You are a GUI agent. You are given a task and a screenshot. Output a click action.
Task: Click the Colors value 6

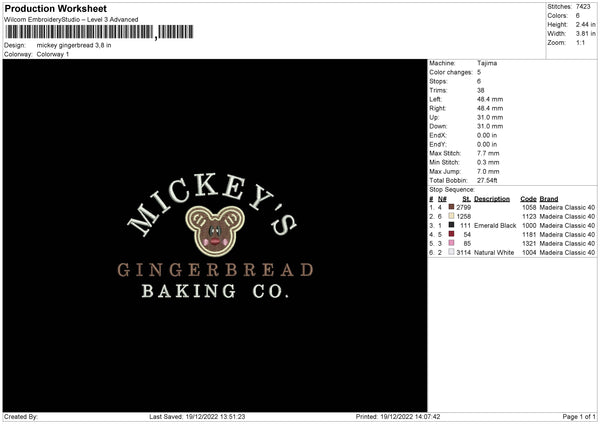tap(578, 16)
